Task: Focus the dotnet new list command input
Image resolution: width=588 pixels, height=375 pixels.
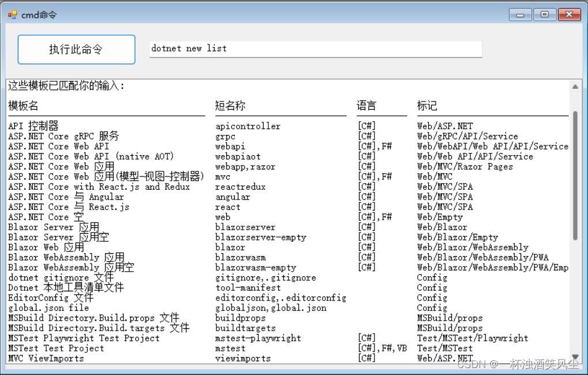Action: pos(316,48)
